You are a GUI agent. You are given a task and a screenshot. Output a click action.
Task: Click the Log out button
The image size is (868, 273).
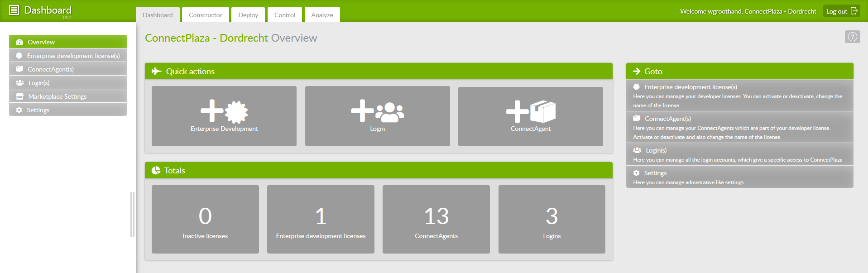[841, 11]
